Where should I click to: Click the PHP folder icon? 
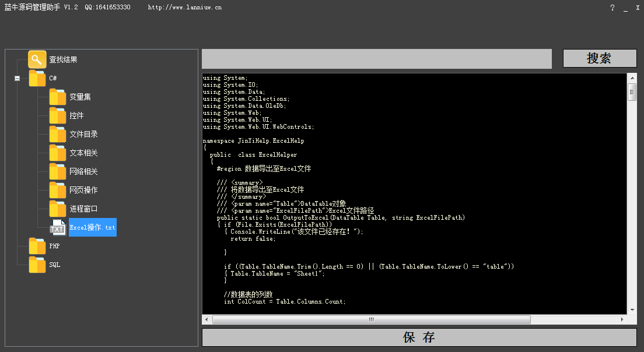37,246
